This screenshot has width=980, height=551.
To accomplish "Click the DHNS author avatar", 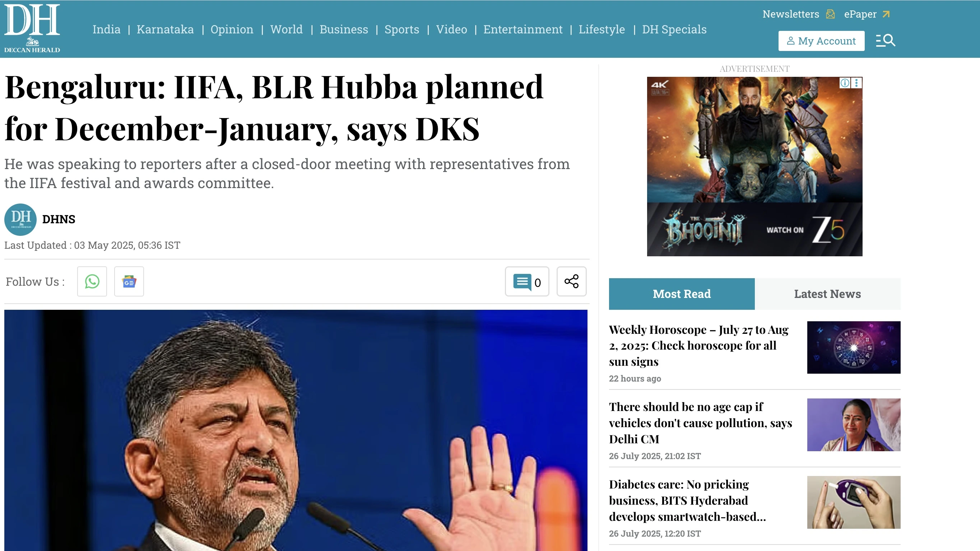I will [20, 219].
